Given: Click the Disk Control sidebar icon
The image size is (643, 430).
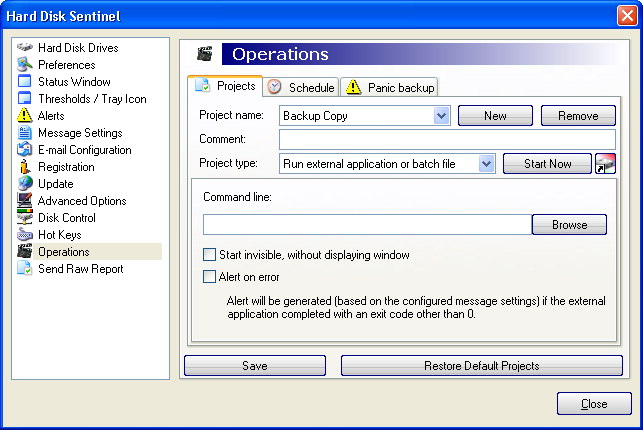Looking at the screenshot, I should [x=25, y=218].
